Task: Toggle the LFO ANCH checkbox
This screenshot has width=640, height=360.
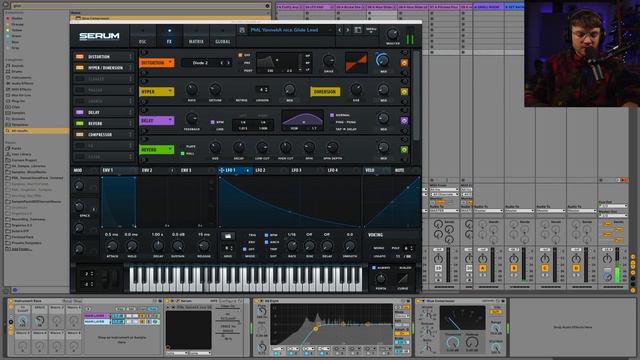Action: [x=267, y=242]
